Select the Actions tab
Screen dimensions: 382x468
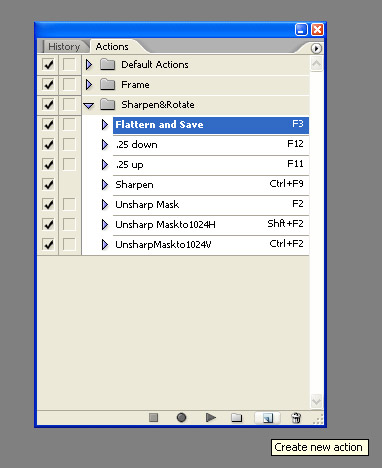[x=112, y=47]
